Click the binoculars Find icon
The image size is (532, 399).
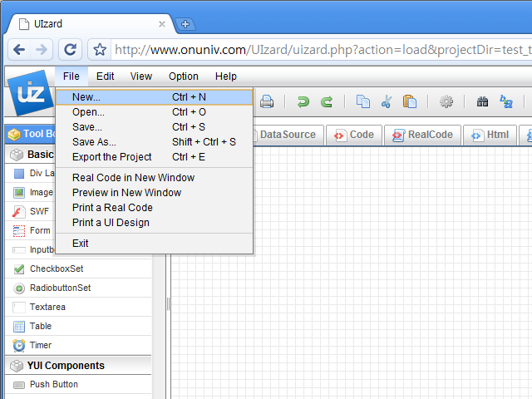482,102
